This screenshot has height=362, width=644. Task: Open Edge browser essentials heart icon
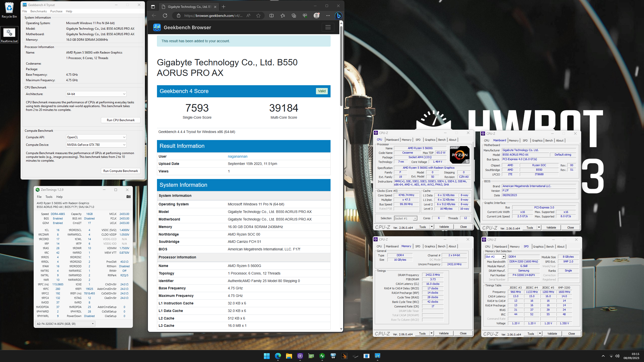tap(305, 16)
